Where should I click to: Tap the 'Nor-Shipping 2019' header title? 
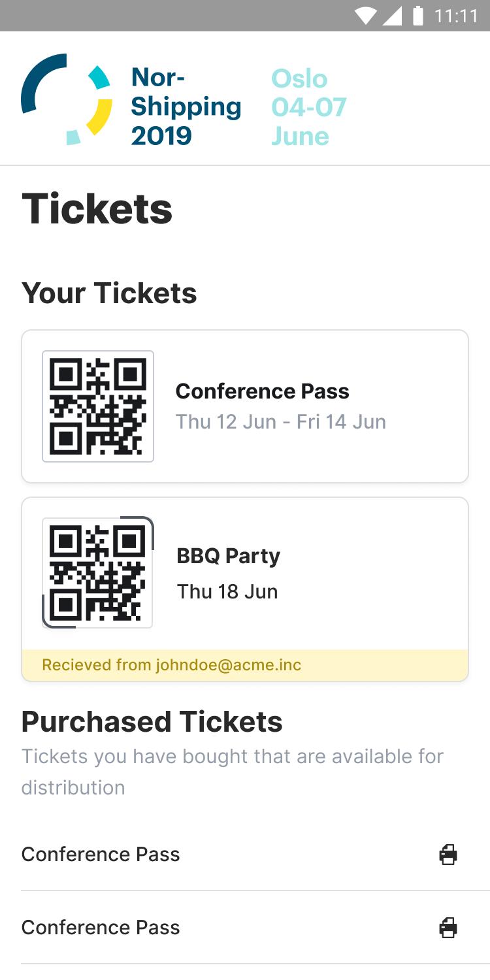(186, 106)
